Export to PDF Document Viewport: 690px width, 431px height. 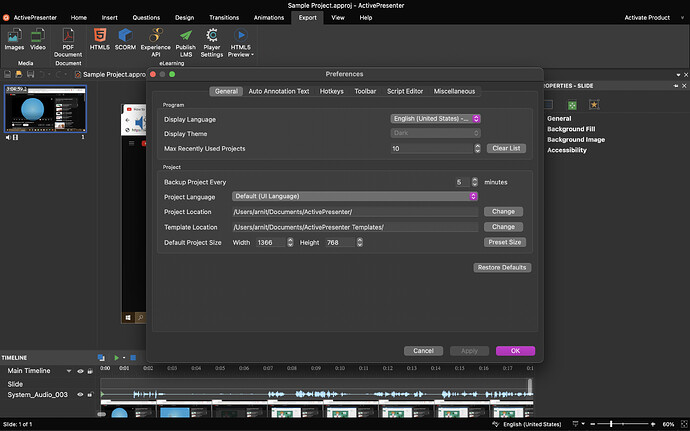click(68, 42)
